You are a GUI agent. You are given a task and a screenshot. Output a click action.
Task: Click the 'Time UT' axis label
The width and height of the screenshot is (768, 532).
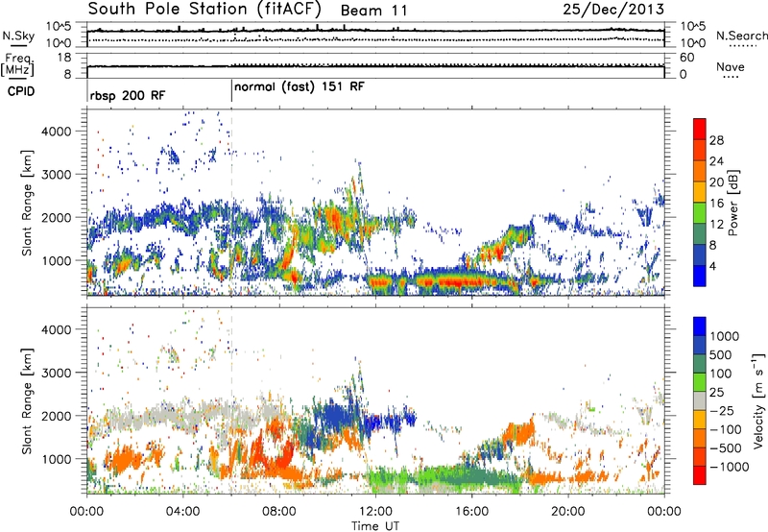(x=375, y=526)
